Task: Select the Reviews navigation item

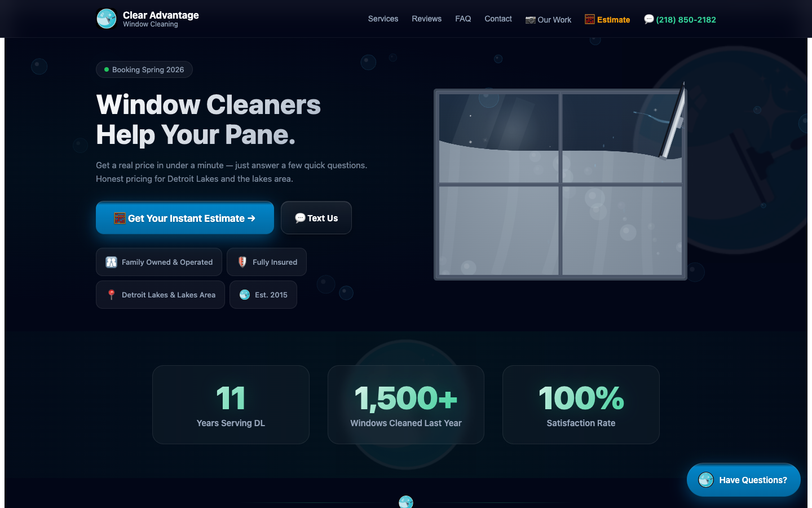Action: coord(426,19)
